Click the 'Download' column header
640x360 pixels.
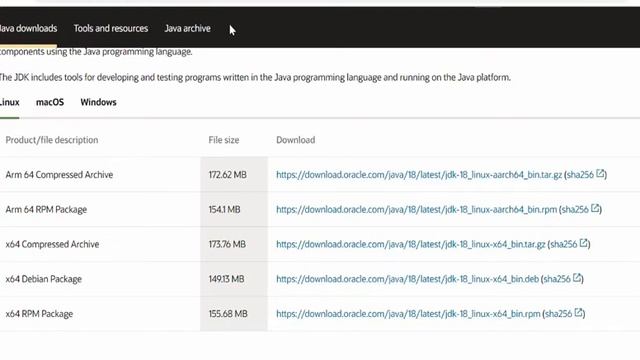tap(296, 140)
